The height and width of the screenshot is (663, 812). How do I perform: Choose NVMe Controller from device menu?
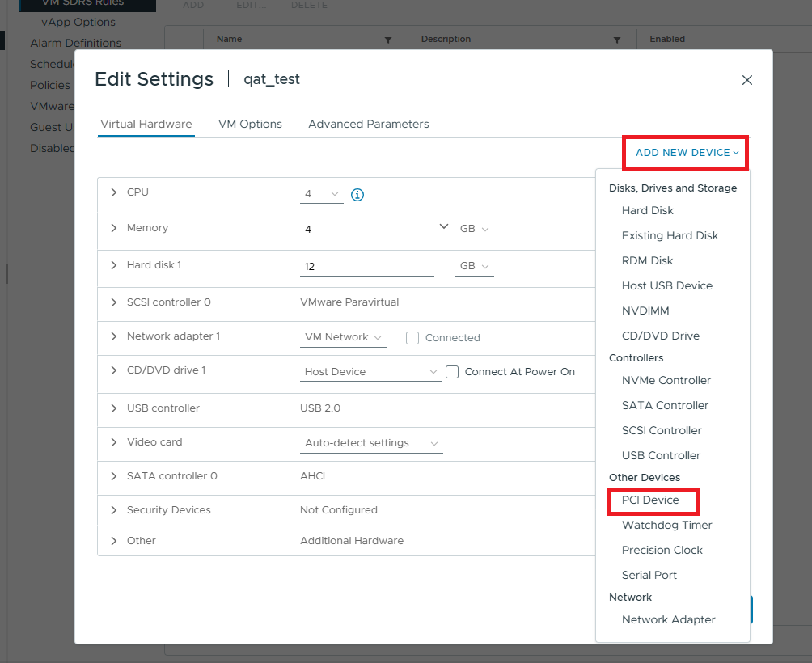[666, 380]
